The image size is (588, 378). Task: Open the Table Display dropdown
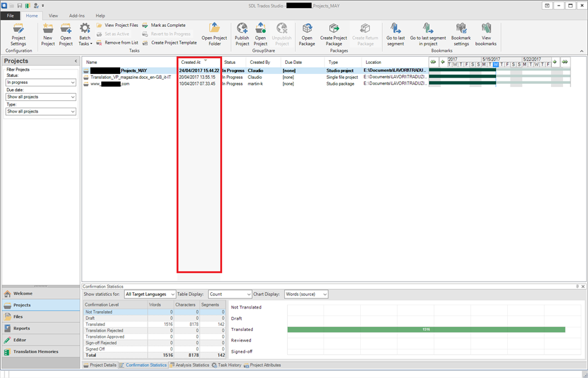click(230, 294)
